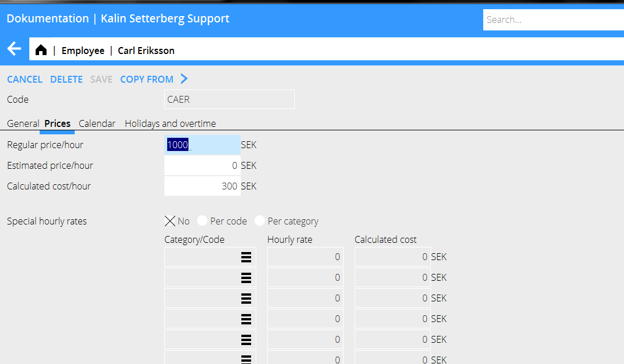
Task: Select 'Per code' special hourly rates
Action: 202,221
